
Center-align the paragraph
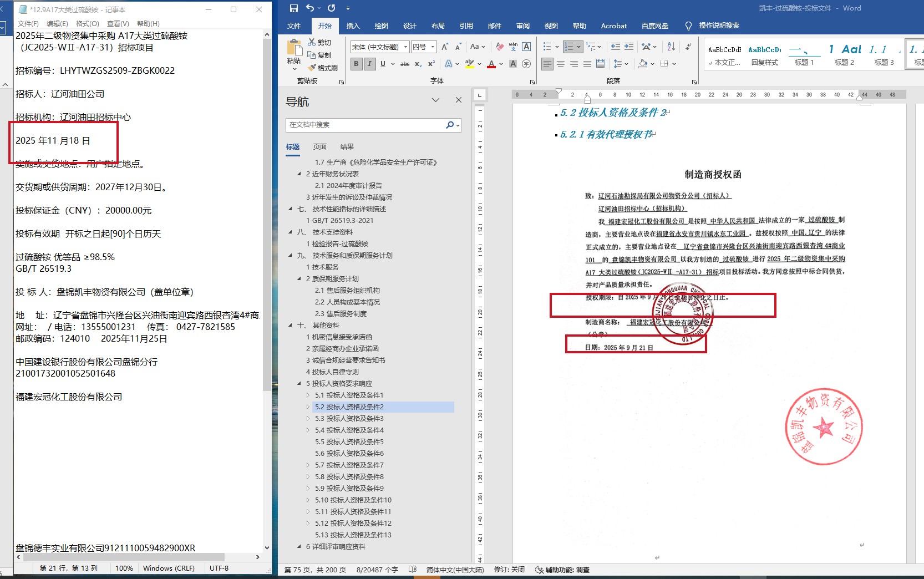[561, 64]
